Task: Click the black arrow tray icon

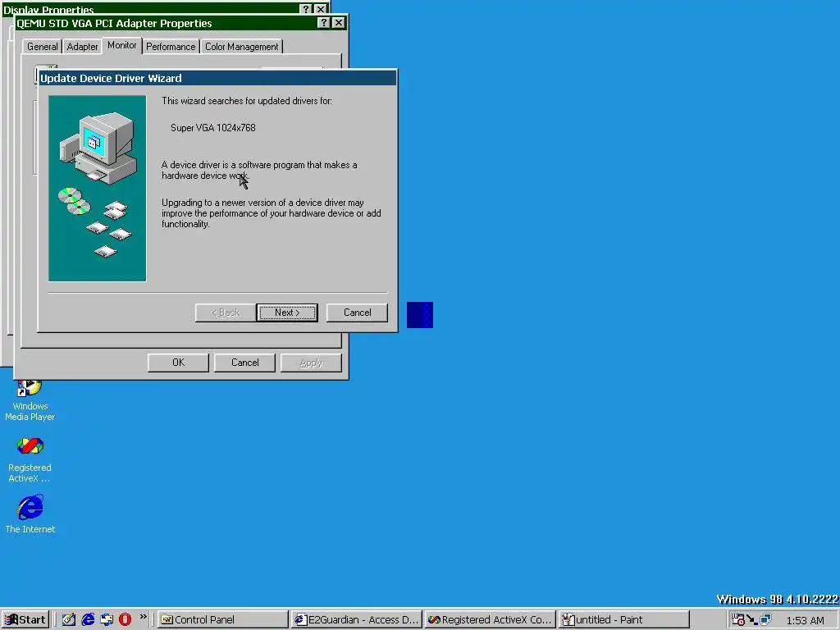Action: coord(752,620)
